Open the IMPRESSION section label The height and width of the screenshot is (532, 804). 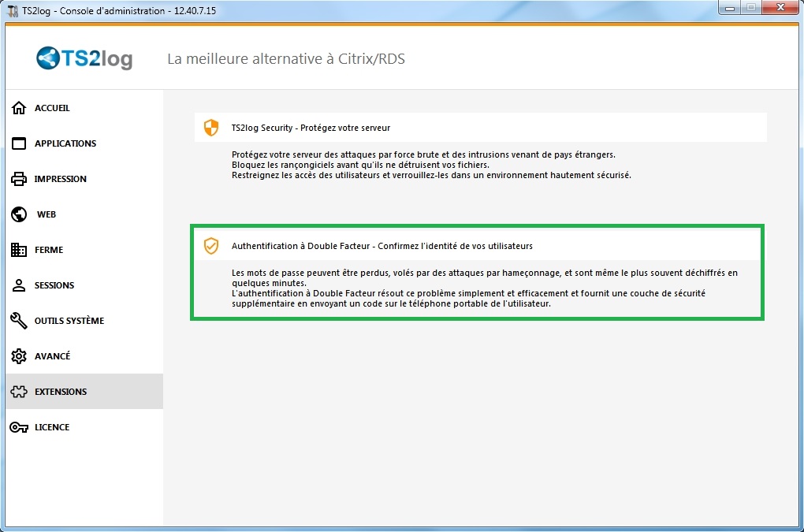pyautogui.click(x=61, y=179)
